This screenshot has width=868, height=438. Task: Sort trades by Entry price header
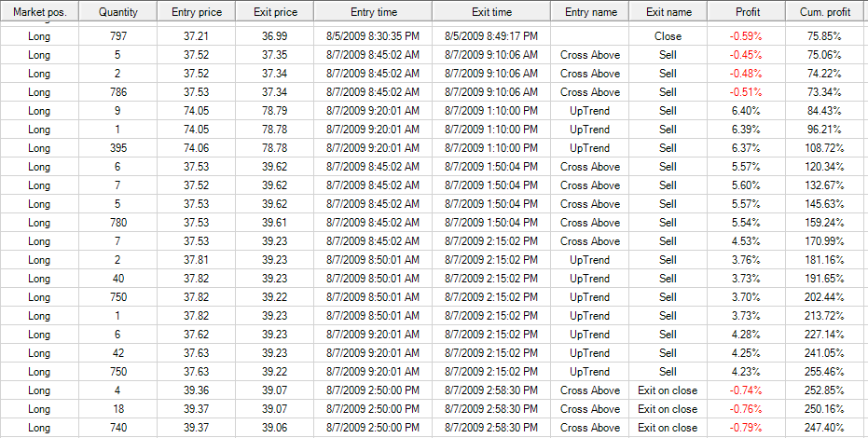coord(198,12)
